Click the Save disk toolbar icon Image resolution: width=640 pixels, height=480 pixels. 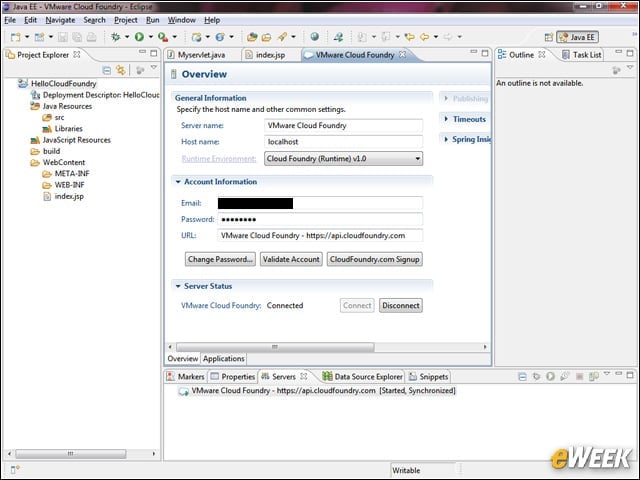pyautogui.click(x=62, y=37)
